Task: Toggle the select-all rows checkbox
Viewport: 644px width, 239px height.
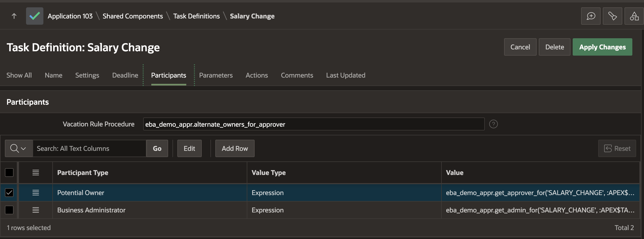Action: pos(9,173)
